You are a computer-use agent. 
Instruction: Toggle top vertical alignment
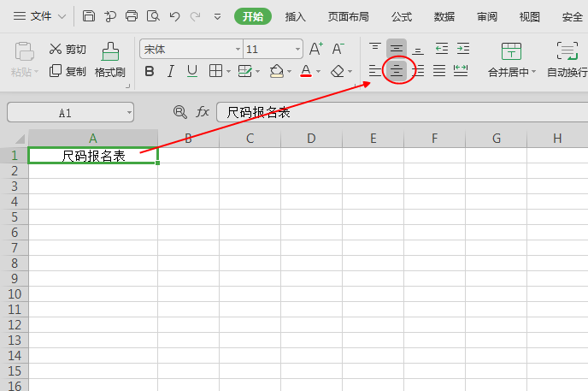pyautogui.click(x=375, y=49)
